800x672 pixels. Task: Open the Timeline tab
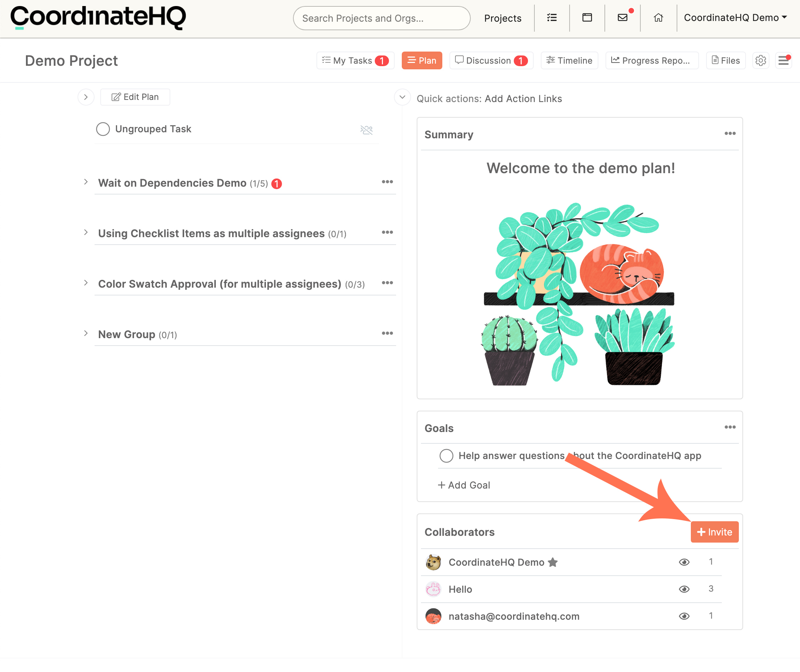point(569,60)
